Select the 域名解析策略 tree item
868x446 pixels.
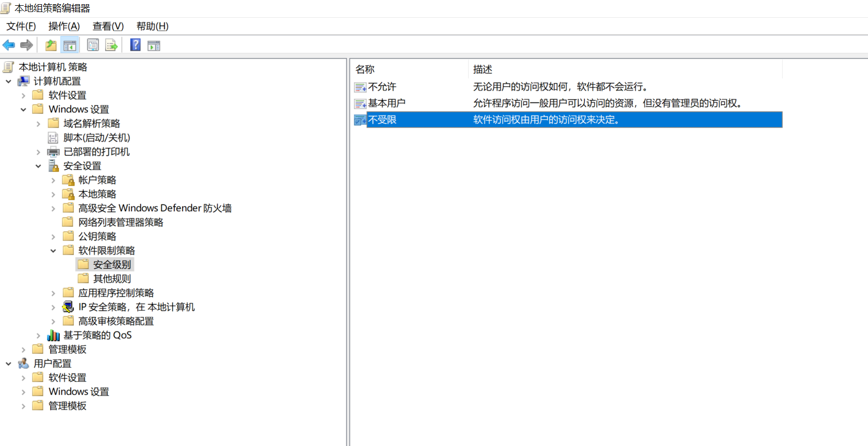[92, 123]
